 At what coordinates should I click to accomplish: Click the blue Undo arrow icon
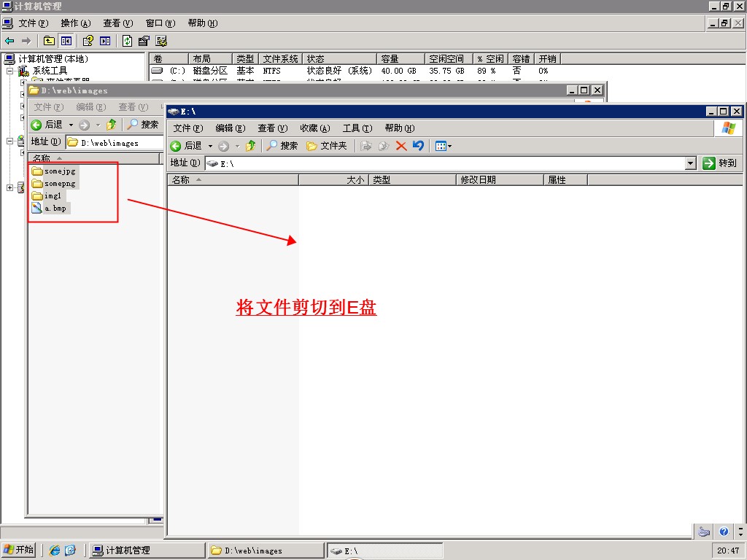click(418, 146)
